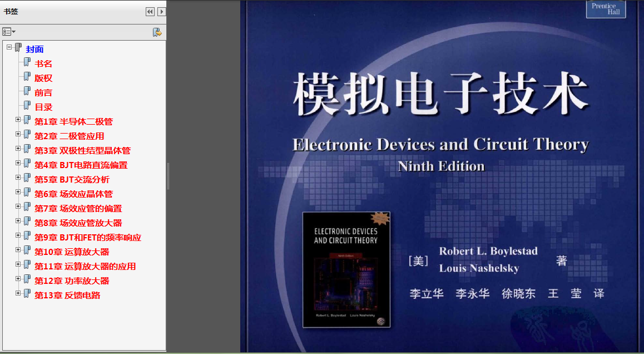Screen dimensions: 644x354
Task: Expand the 第1章 半导体二极管 bookmark
Action: [18, 120]
